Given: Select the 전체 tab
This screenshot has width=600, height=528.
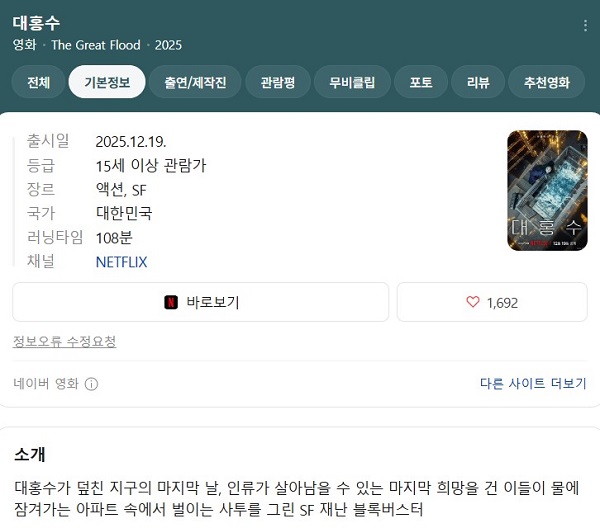Looking at the screenshot, I should click(x=38, y=82).
